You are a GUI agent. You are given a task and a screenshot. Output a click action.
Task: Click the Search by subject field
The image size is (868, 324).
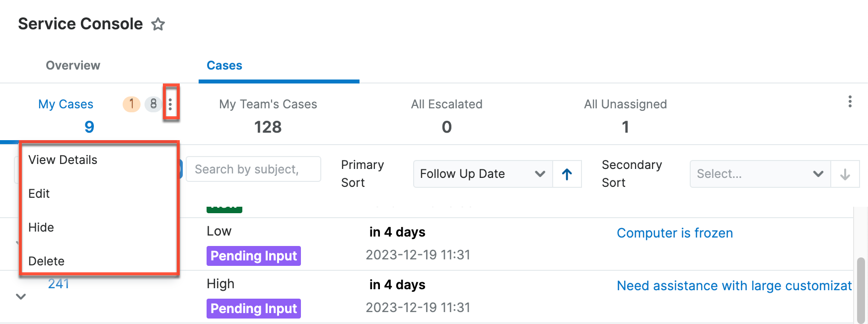point(253,169)
